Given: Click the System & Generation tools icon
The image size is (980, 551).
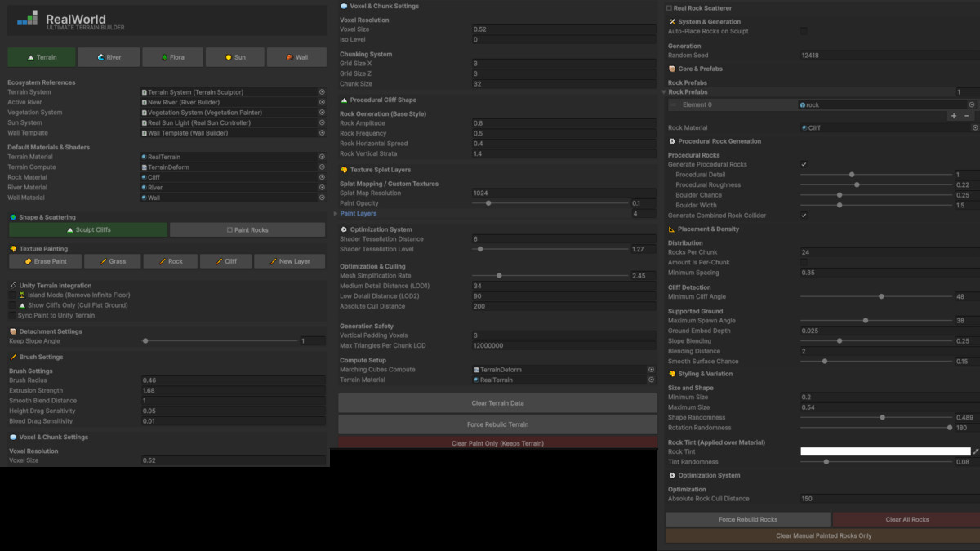Looking at the screenshot, I should (x=672, y=22).
